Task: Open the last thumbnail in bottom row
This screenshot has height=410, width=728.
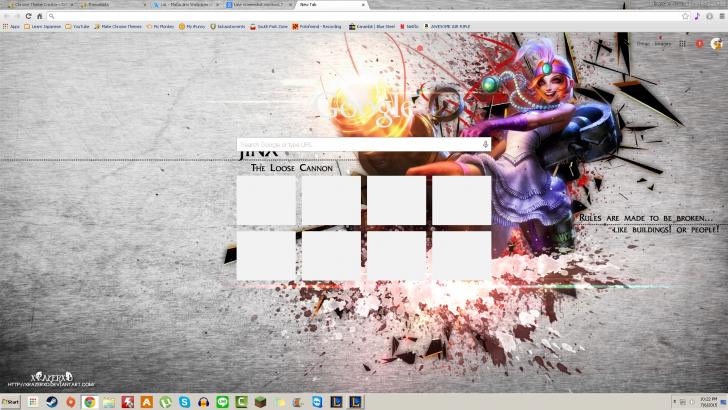Action: [462, 256]
